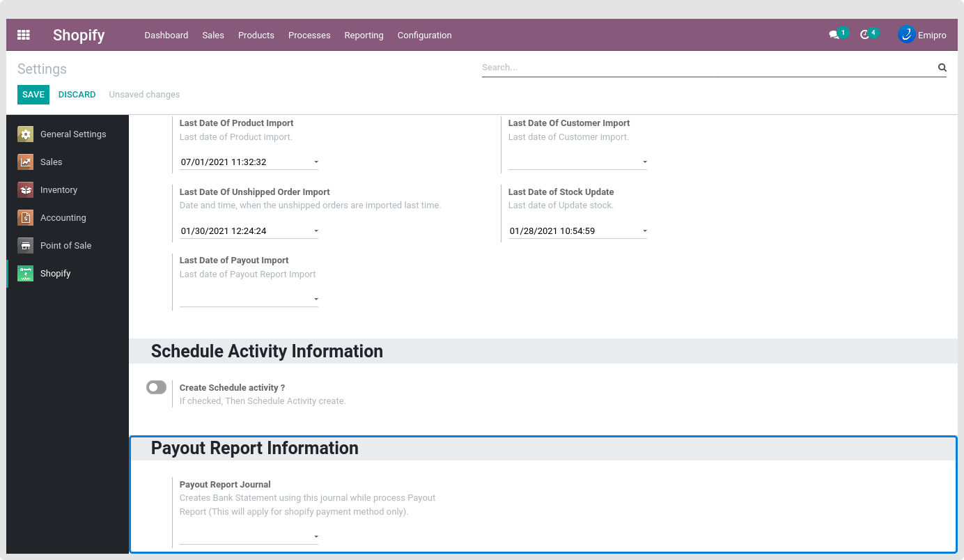
Task: Expand Last Date Of Product Import dropdown
Action: click(316, 162)
